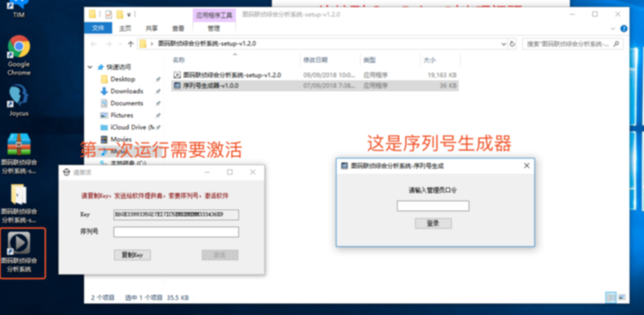Close the 序列号生成 dialog
This screenshot has height=315, width=644.
coord(527,165)
